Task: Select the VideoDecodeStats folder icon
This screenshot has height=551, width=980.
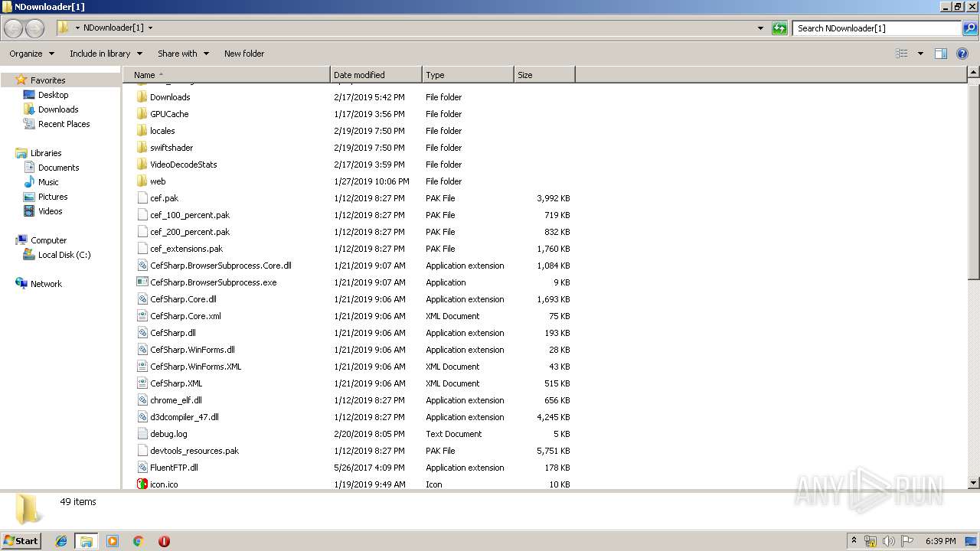Action: pyautogui.click(x=142, y=165)
